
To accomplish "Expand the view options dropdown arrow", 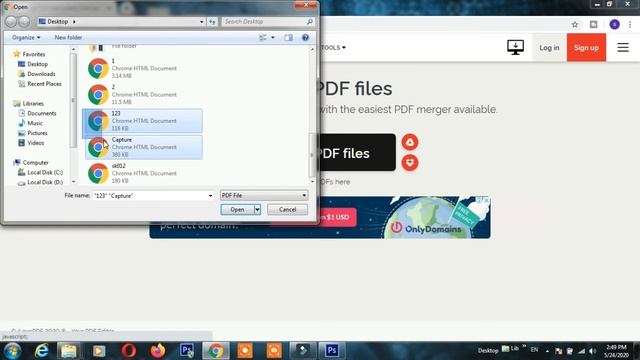I will [273, 38].
